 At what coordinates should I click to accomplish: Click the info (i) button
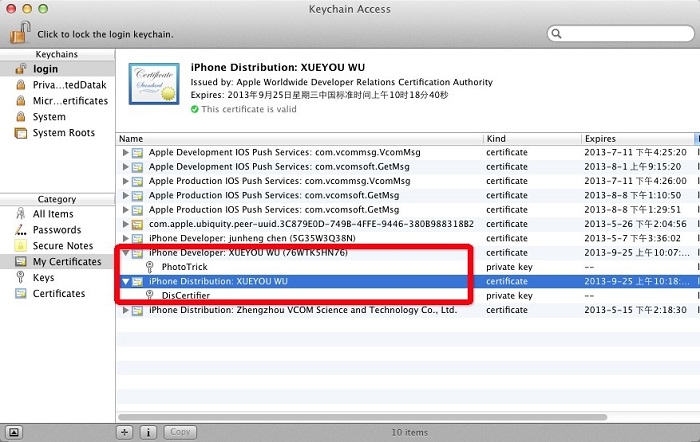(x=148, y=432)
